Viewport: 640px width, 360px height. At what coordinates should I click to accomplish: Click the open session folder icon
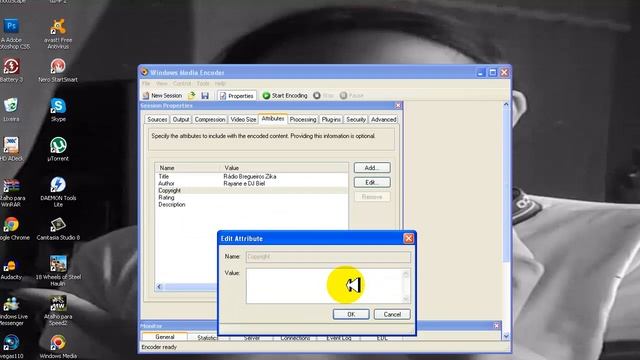[191, 96]
